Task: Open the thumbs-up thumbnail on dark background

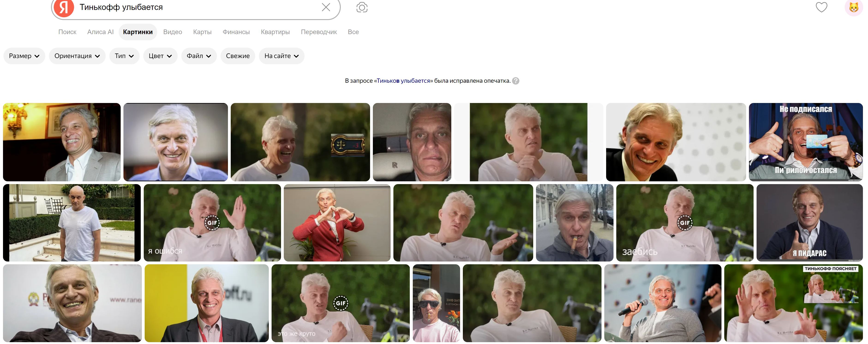Action: coord(810,223)
